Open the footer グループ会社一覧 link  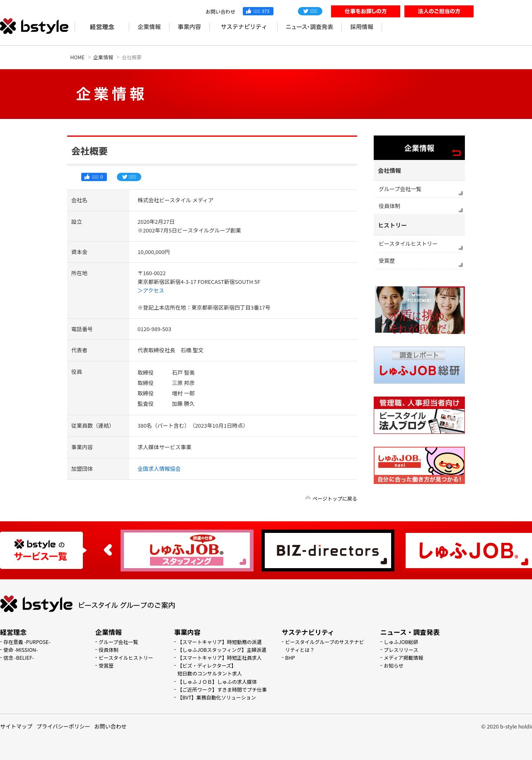pyautogui.click(x=118, y=642)
